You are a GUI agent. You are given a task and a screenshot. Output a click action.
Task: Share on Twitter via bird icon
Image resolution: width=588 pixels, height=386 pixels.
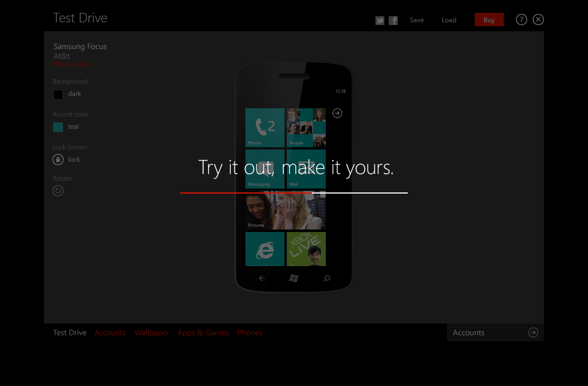(x=380, y=20)
